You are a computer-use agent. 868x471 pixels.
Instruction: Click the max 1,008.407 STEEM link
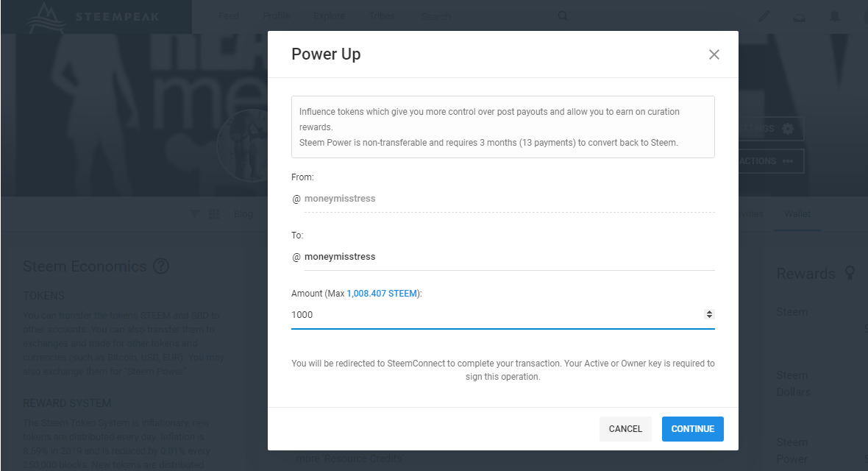[x=382, y=293]
